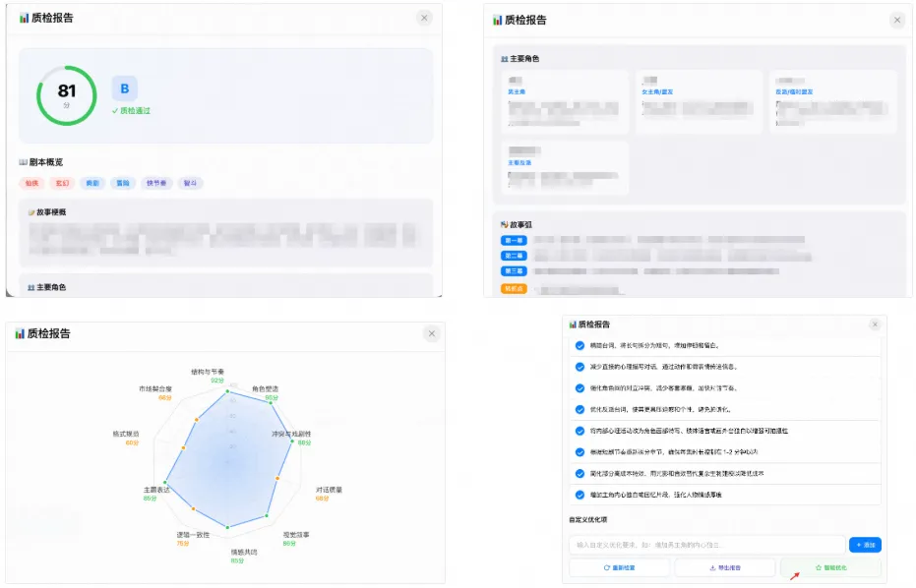Screen dimensions: 916x588
Task: Toggle the '增加主角内心独白' checkbox
Action: [580, 495]
